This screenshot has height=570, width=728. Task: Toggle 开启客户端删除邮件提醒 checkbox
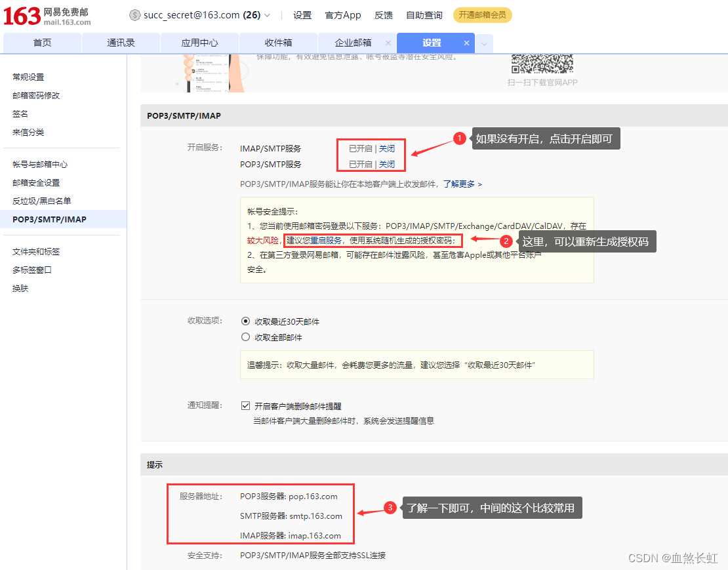point(246,406)
